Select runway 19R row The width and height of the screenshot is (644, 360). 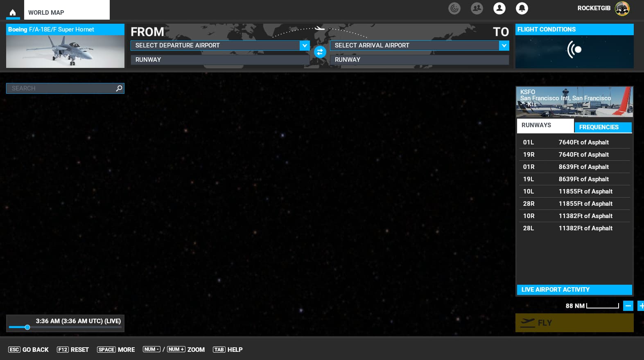pyautogui.click(x=574, y=155)
